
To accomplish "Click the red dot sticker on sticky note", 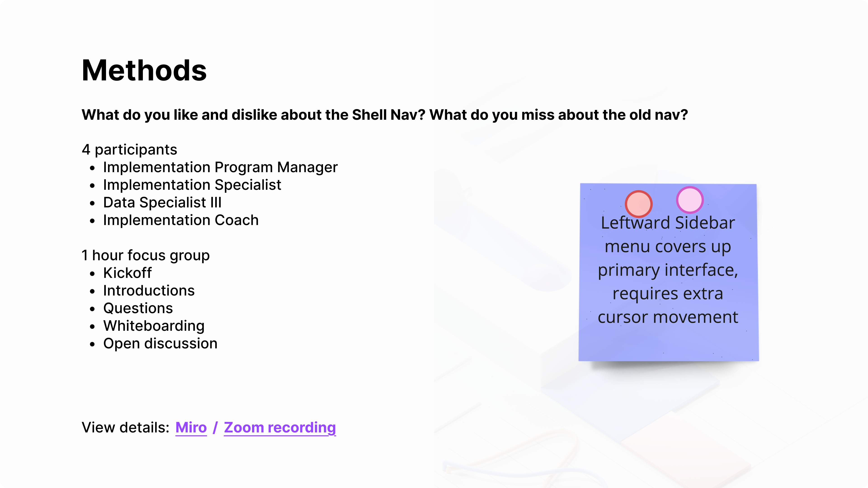I will coord(639,204).
